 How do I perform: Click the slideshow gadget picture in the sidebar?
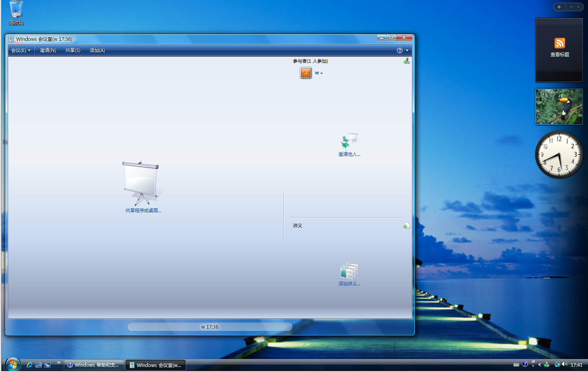[x=559, y=107]
